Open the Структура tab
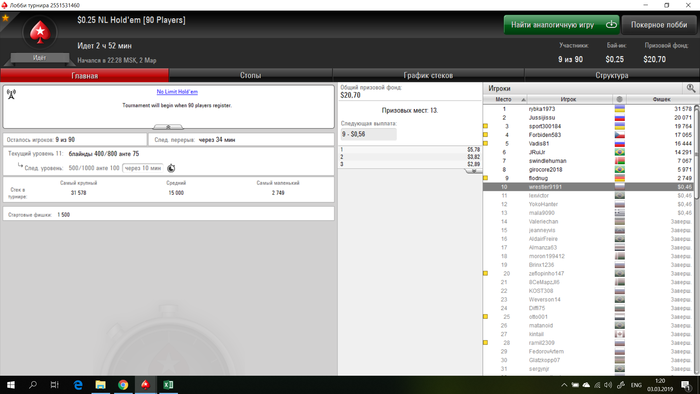700x394 pixels. (x=612, y=75)
